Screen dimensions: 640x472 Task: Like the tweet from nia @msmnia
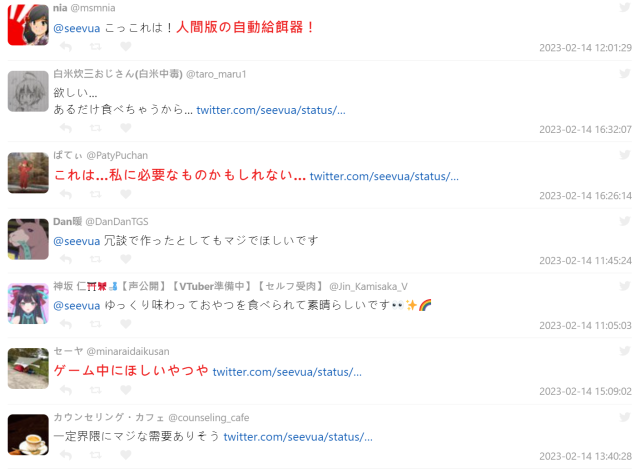126,46
